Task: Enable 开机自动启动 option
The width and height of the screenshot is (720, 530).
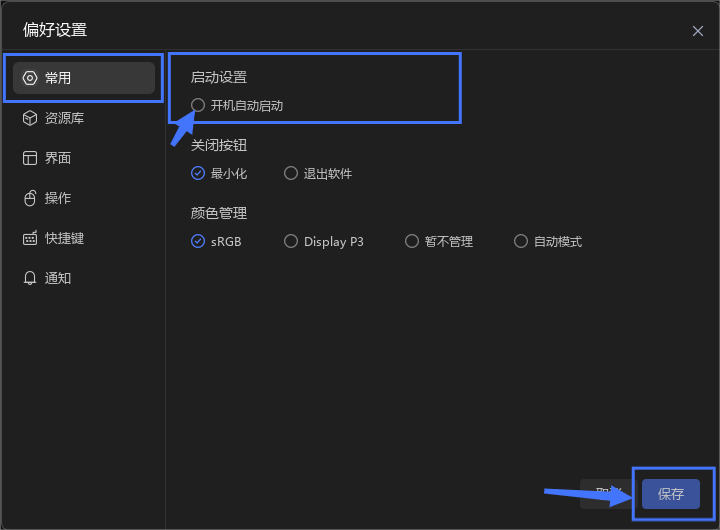Action: point(198,105)
